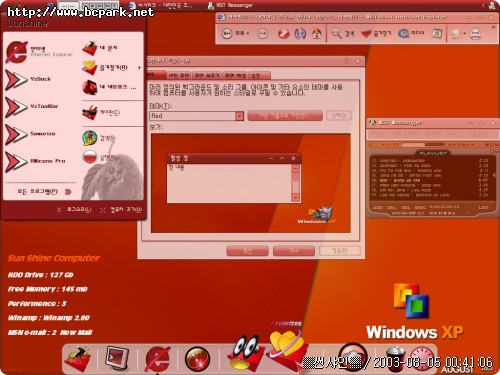The image size is (500, 375).
Task: Click Print icon in Internet Explorer toolbar
Action: (x=476, y=33)
